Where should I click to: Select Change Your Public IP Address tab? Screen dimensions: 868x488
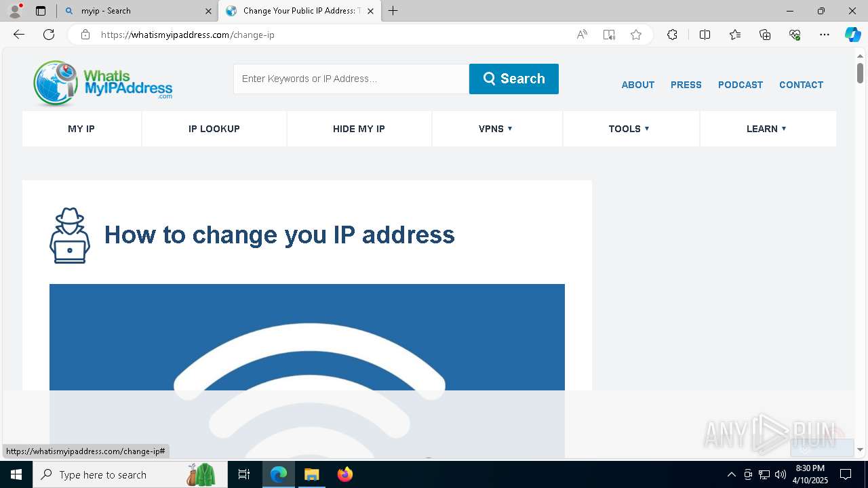click(299, 11)
